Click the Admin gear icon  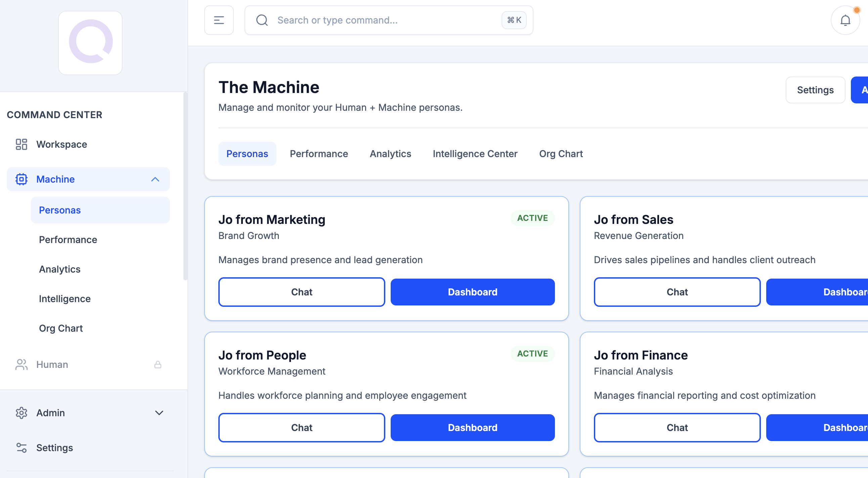21,413
